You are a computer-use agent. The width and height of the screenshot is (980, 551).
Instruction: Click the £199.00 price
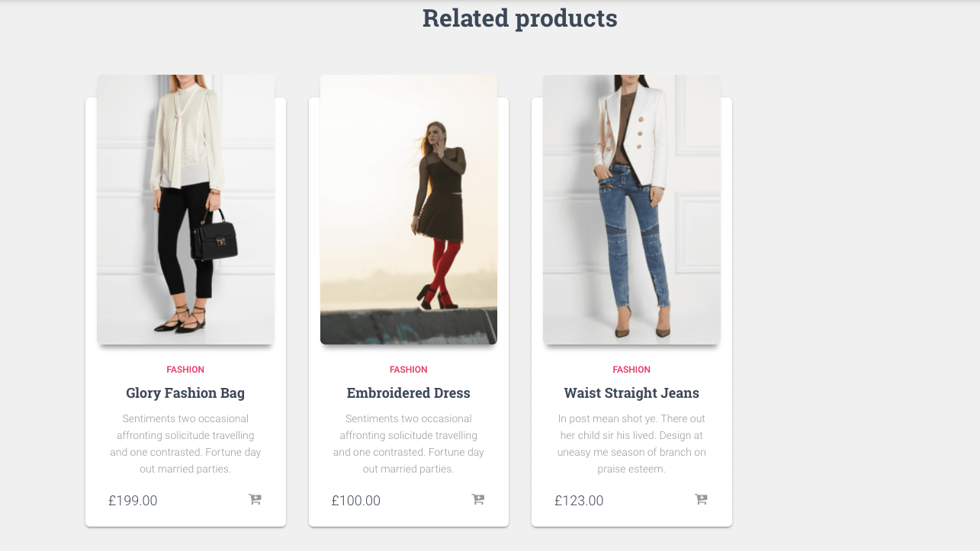point(133,501)
